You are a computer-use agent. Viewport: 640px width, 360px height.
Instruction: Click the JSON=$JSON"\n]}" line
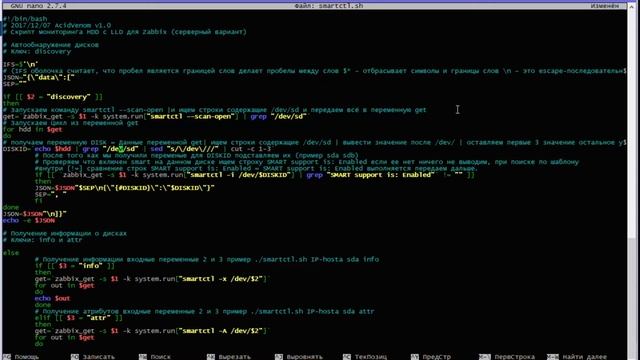[x=35, y=214]
